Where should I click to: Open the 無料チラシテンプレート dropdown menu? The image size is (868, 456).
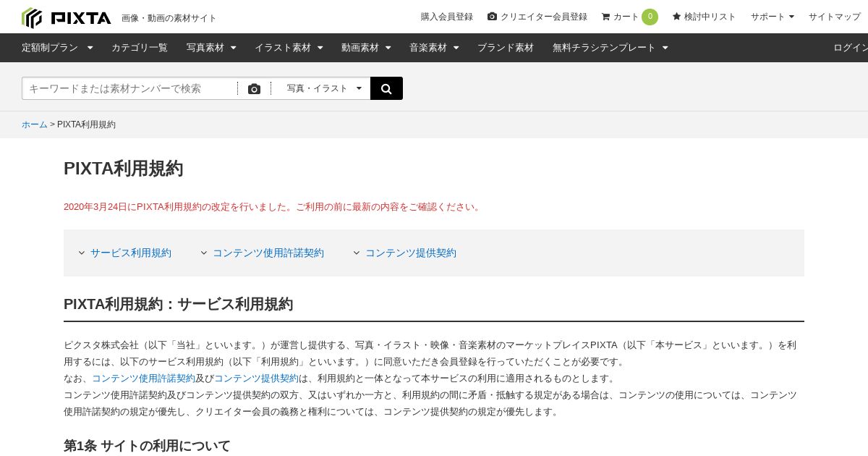click(x=610, y=48)
